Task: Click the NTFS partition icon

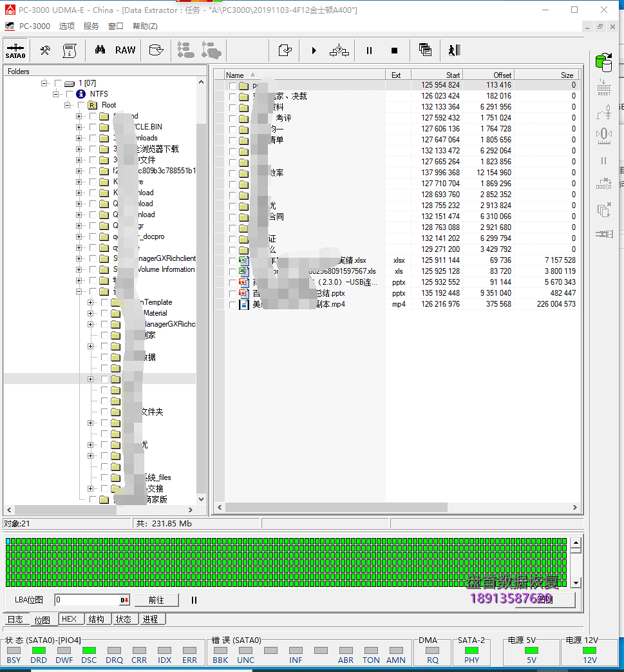Action: click(x=80, y=94)
